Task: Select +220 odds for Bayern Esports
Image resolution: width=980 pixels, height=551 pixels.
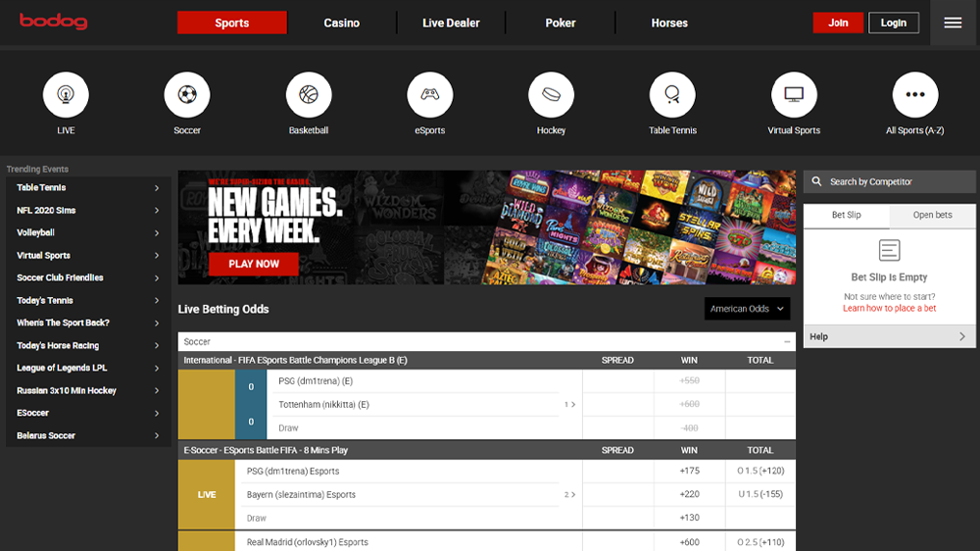Action: (689, 494)
